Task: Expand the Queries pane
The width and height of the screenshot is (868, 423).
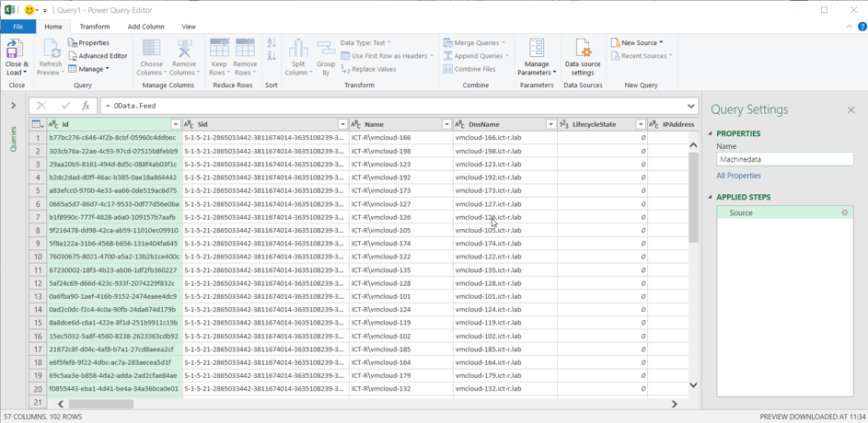Action: coord(13,106)
